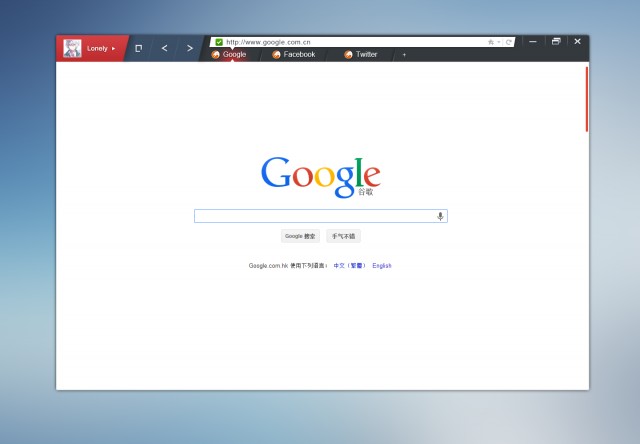640x444 pixels.
Task: Focus the Google search input box
Action: (x=321, y=216)
